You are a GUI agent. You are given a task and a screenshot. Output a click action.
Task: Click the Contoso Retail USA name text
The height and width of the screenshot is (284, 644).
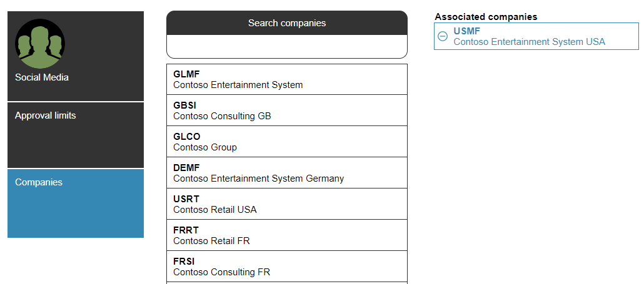coord(215,210)
